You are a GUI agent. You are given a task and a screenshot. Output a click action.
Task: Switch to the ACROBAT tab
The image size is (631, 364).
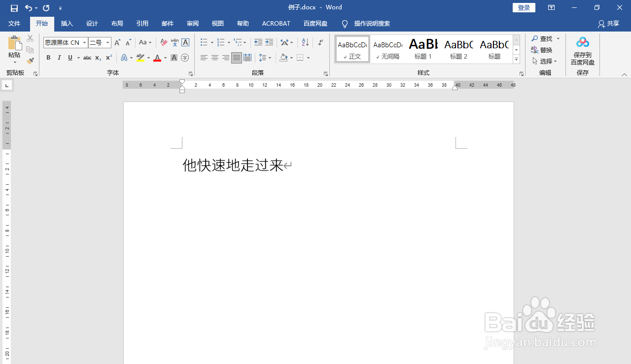point(276,24)
